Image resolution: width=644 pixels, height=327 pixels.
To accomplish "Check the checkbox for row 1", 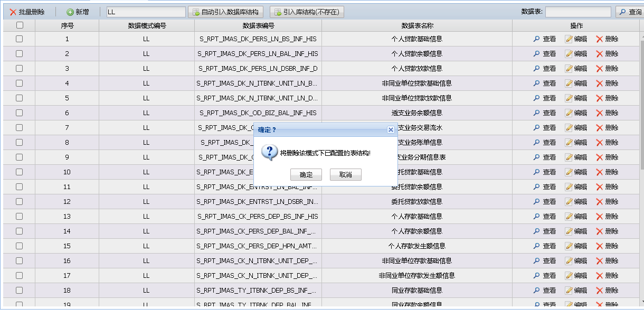I will [20, 39].
